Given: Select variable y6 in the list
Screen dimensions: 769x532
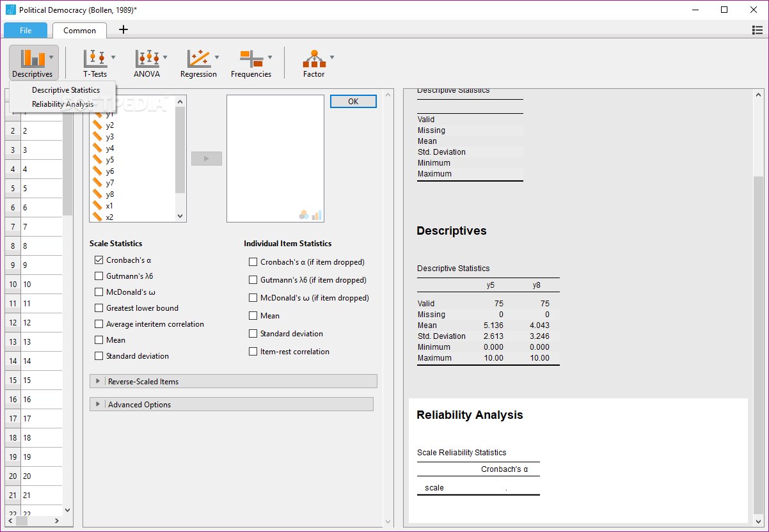Looking at the screenshot, I should pyautogui.click(x=110, y=171).
